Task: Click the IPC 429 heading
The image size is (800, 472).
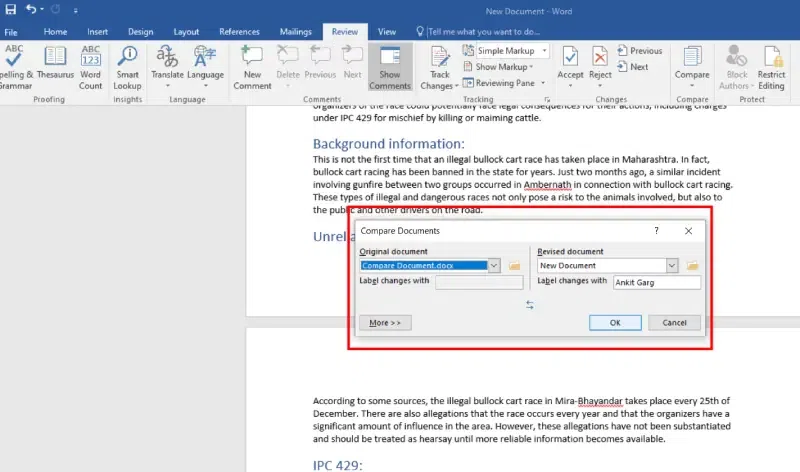Action: pyautogui.click(x=337, y=465)
